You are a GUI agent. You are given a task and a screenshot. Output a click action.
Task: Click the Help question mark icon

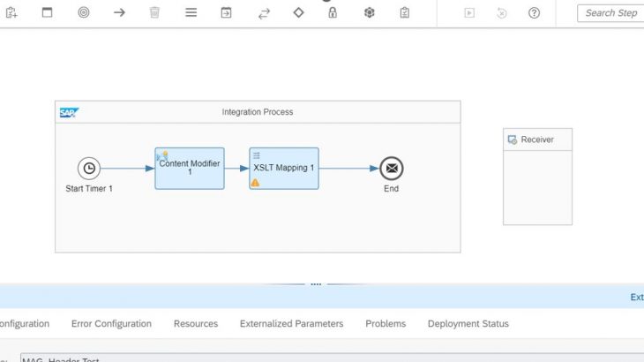pyautogui.click(x=534, y=13)
